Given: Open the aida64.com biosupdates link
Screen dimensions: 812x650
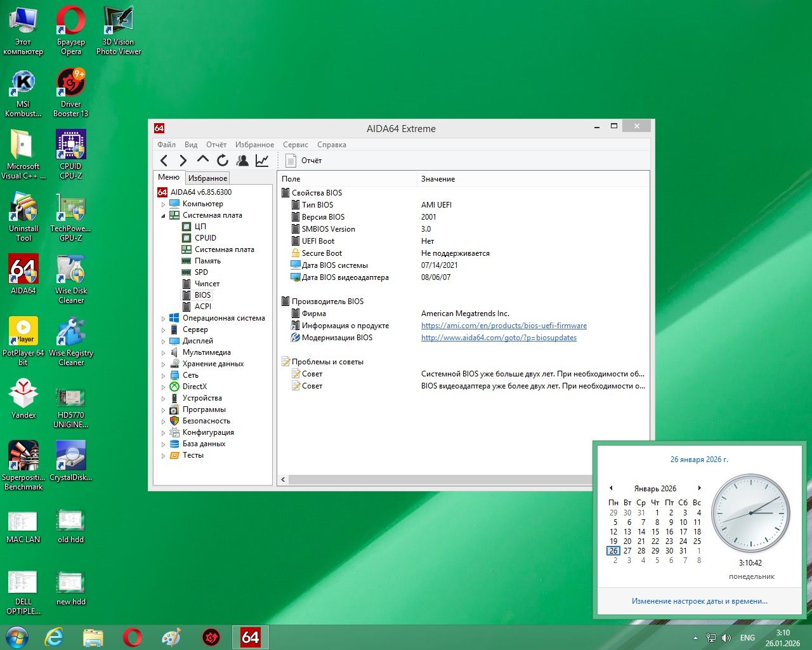Looking at the screenshot, I should [499, 338].
